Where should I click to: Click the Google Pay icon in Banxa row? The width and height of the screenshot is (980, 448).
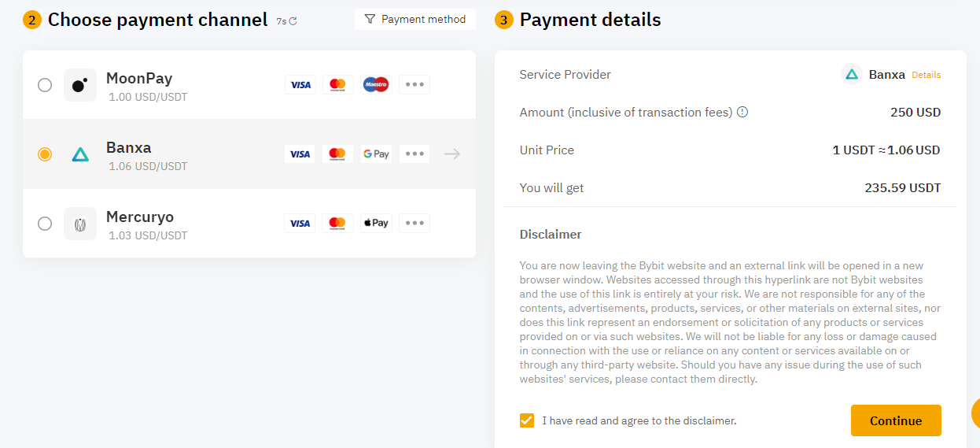click(376, 154)
